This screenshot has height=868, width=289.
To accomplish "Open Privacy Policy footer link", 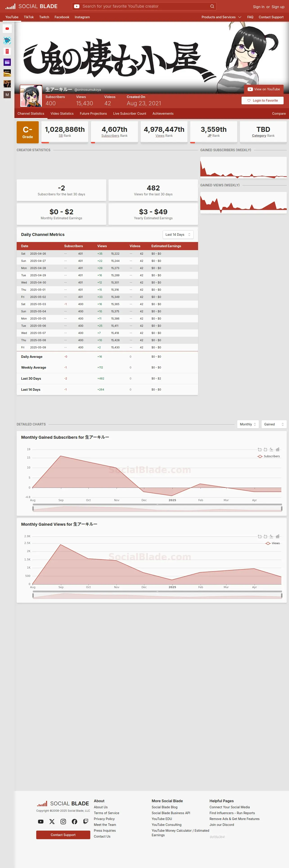I will click(104, 819).
